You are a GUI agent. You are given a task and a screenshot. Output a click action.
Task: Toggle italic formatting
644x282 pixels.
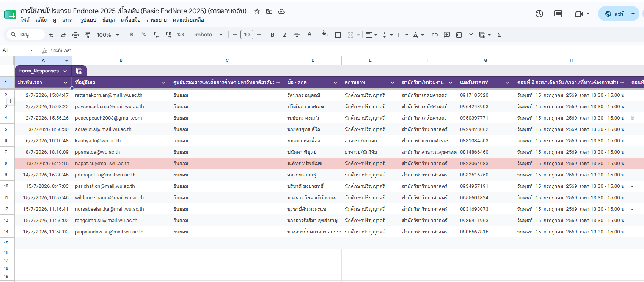coord(284,35)
